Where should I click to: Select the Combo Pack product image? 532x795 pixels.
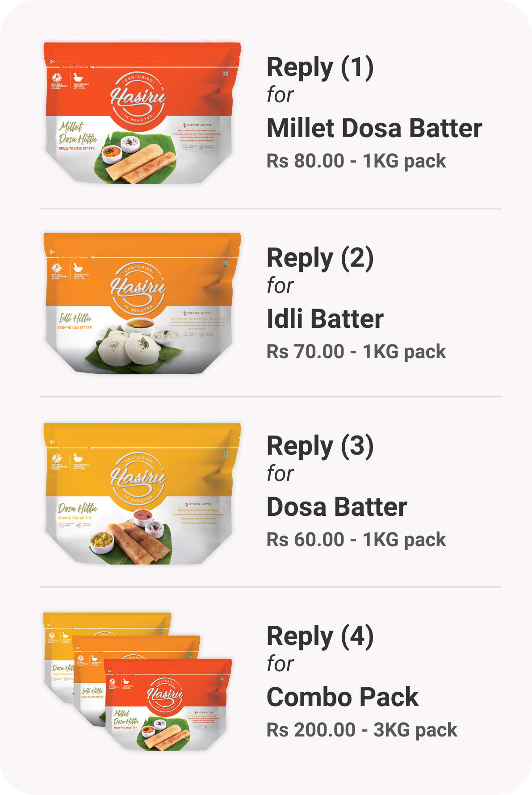pos(138,681)
